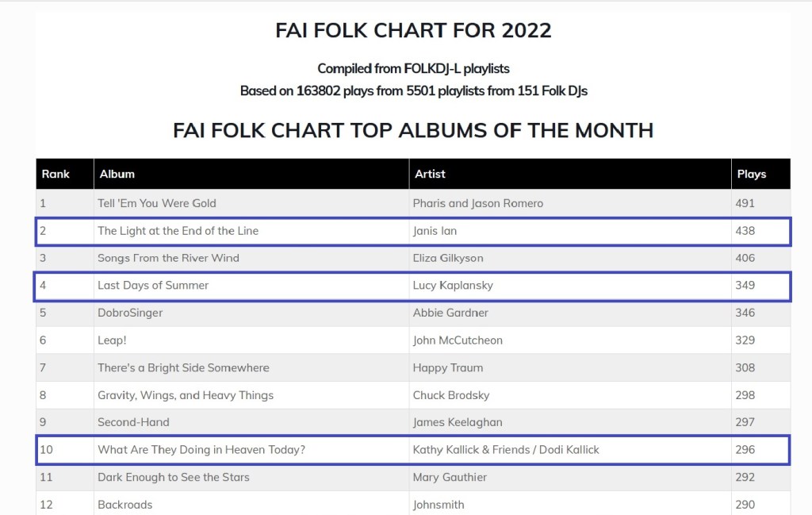
Task: Click the album titled Leap!
Action: coord(112,340)
